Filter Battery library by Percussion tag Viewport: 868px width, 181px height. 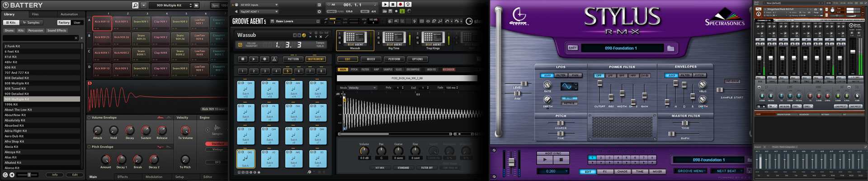pyautogui.click(x=35, y=31)
